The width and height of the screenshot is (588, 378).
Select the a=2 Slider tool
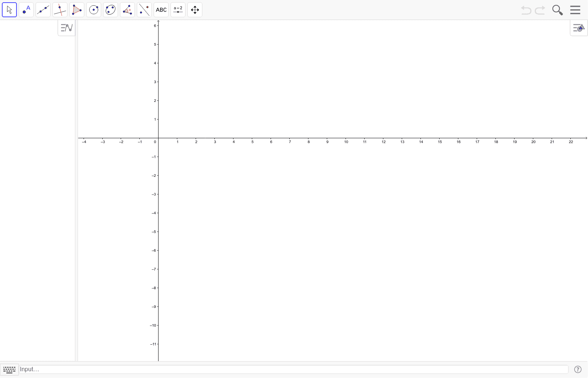178,10
